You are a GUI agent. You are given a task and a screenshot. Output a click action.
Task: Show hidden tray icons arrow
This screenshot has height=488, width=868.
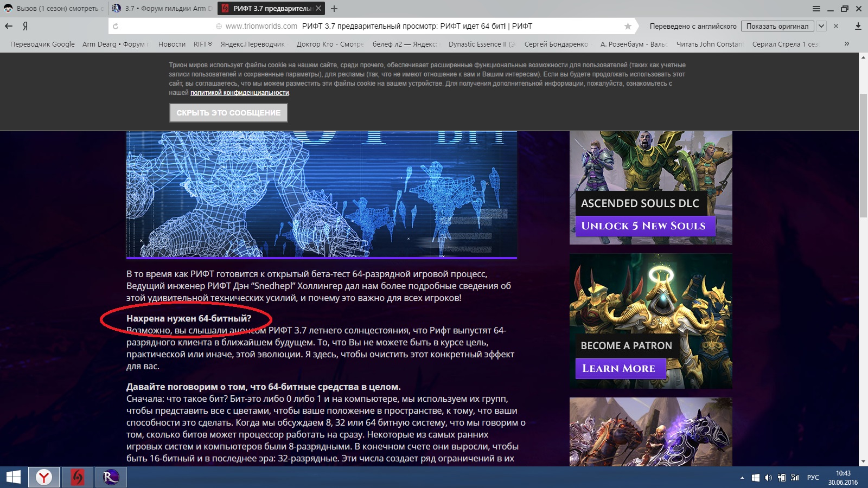(x=742, y=478)
